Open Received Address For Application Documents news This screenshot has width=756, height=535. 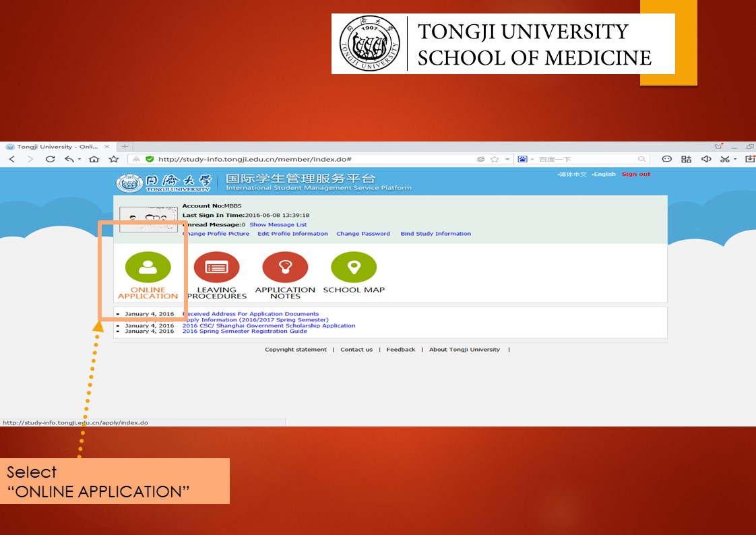(251, 314)
